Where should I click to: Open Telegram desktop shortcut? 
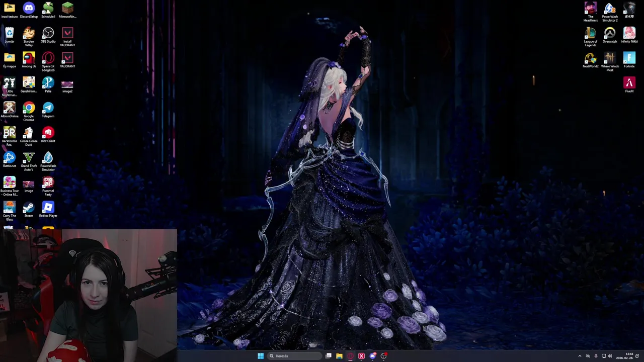[48, 110]
